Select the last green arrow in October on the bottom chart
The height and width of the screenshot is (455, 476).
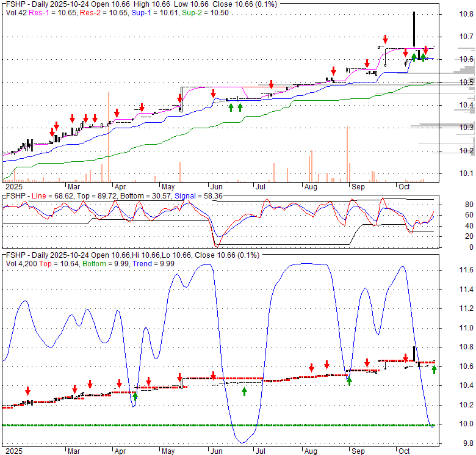434,369
